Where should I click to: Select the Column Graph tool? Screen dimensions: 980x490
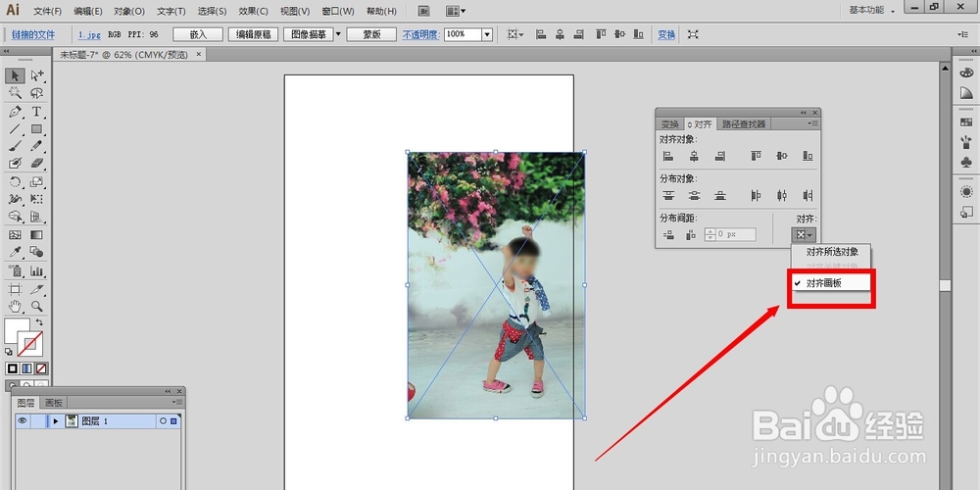pyautogui.click(x=37, y=271)
